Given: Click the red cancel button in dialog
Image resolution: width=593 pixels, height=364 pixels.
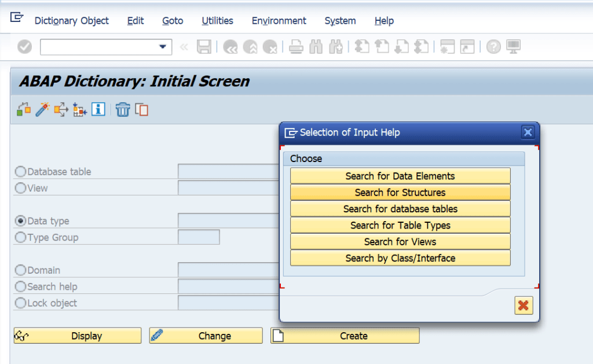Looking at the screenshot, I should tap(523, 306).
